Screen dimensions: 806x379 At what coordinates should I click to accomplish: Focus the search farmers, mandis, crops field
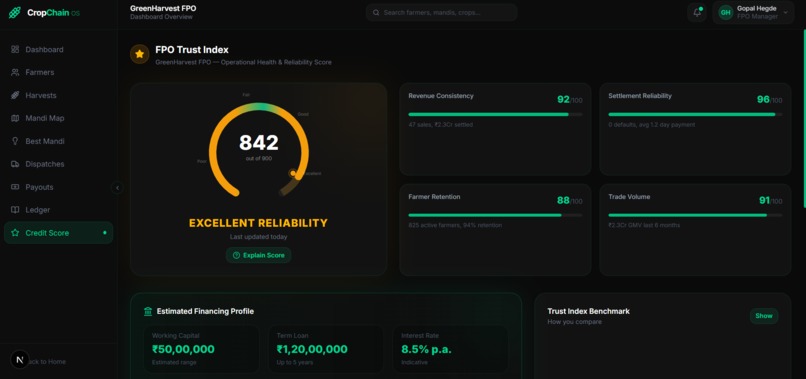[442, 12]
